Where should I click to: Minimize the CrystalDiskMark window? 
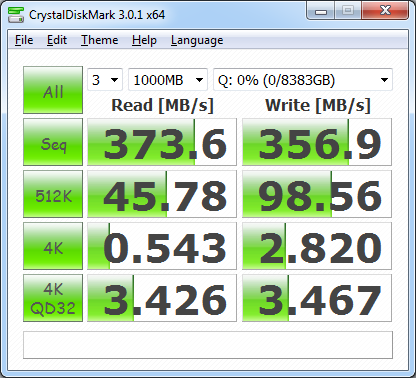[321, 11]
